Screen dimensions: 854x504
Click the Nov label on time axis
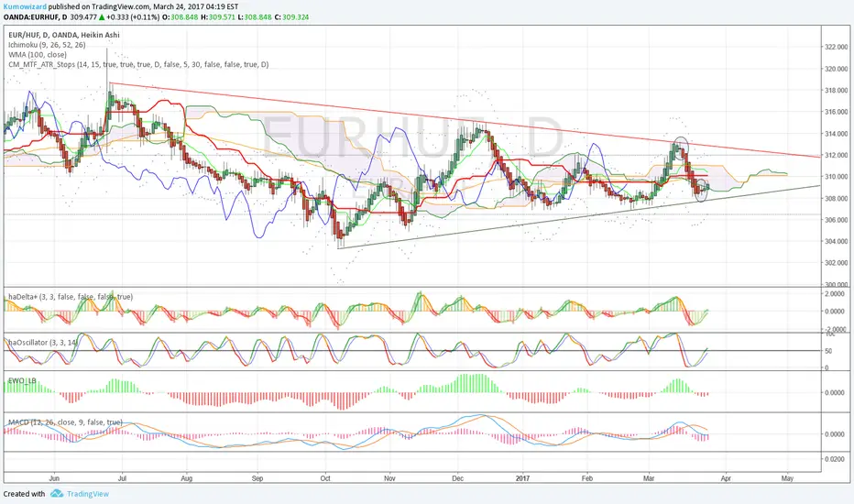pos(389,478)
